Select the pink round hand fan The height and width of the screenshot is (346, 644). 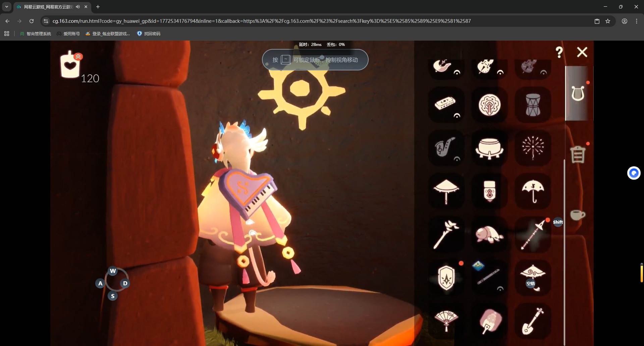489,321
